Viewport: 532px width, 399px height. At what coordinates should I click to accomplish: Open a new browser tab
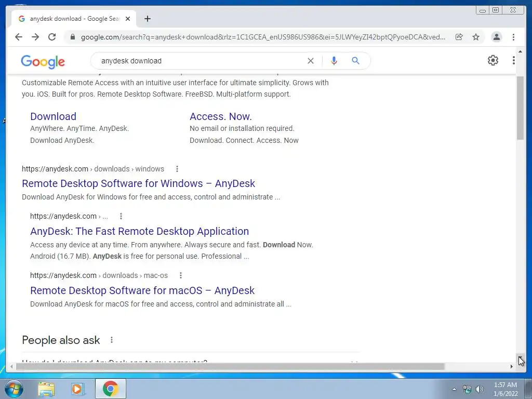[x=147, y=19]
